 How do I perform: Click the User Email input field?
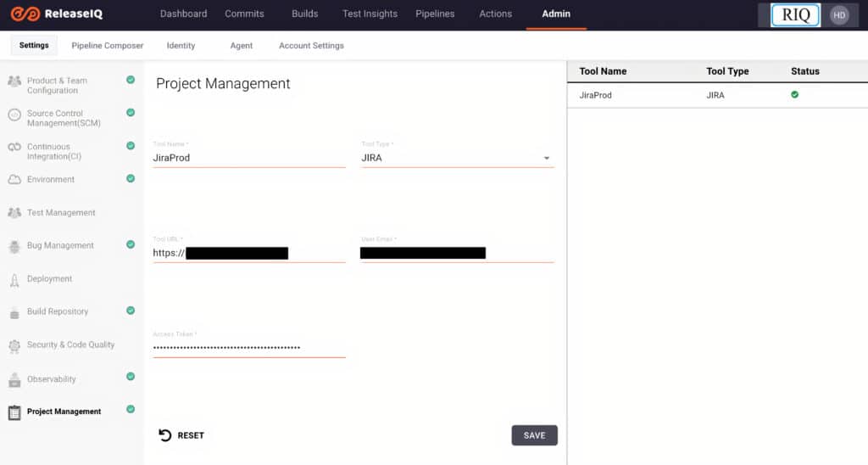click(457, 253)
